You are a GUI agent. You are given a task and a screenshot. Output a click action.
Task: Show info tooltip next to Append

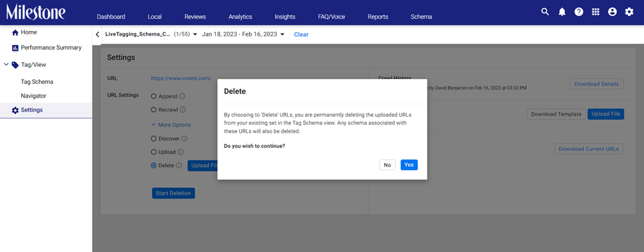pos(182,96)
